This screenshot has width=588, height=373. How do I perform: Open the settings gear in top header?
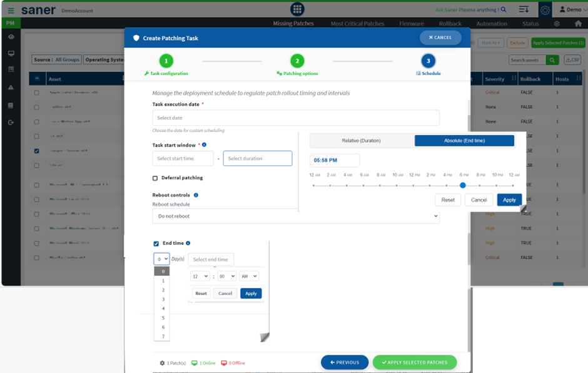(545, 10)
